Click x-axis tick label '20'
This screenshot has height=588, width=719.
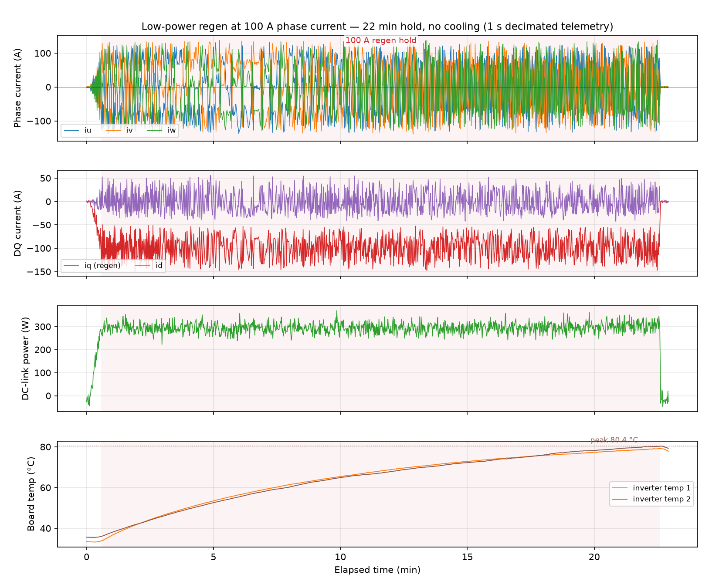click(594, 557)
